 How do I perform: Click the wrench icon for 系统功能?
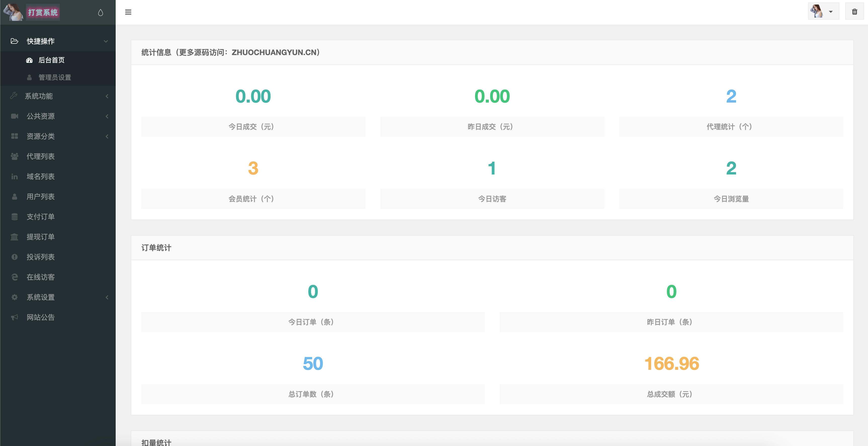14,96
